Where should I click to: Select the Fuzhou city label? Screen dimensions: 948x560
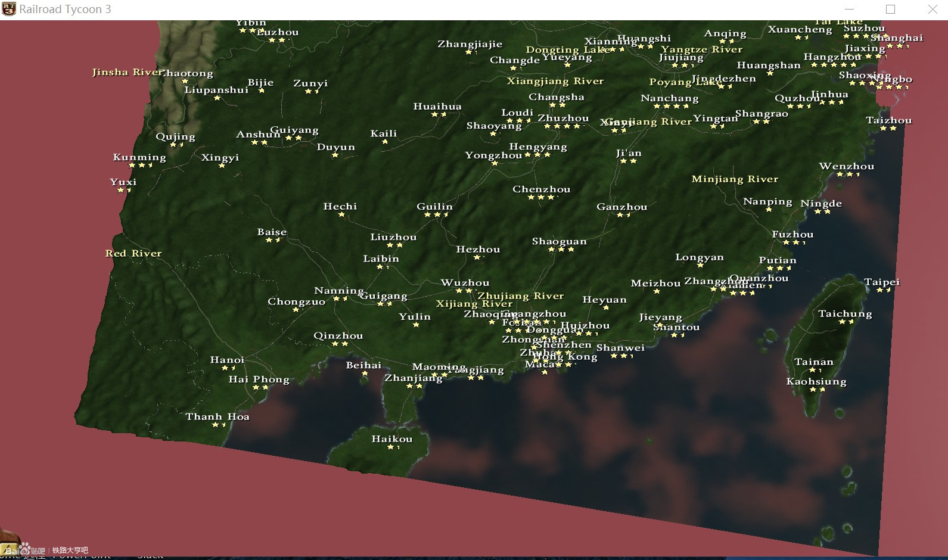click(792, 235)
